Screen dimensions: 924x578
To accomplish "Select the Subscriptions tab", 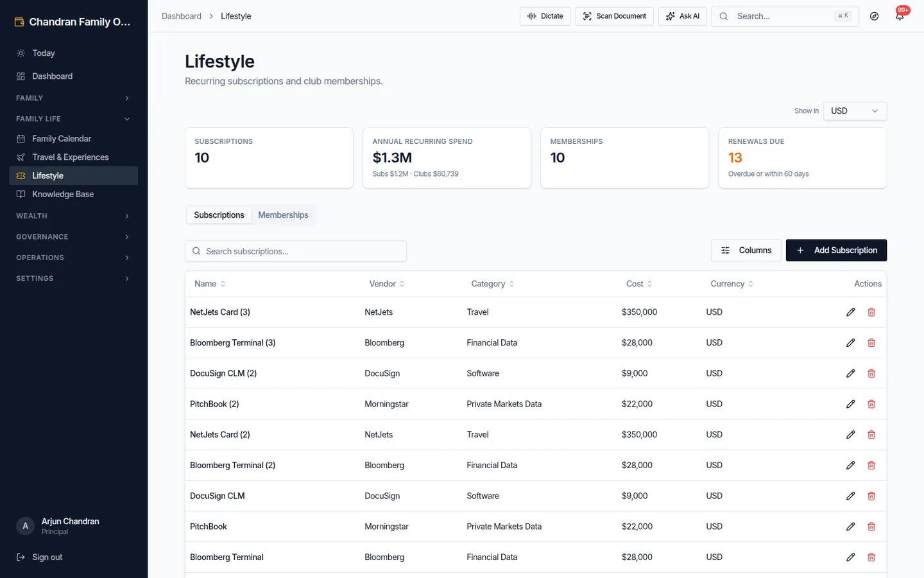I will 219,215.
